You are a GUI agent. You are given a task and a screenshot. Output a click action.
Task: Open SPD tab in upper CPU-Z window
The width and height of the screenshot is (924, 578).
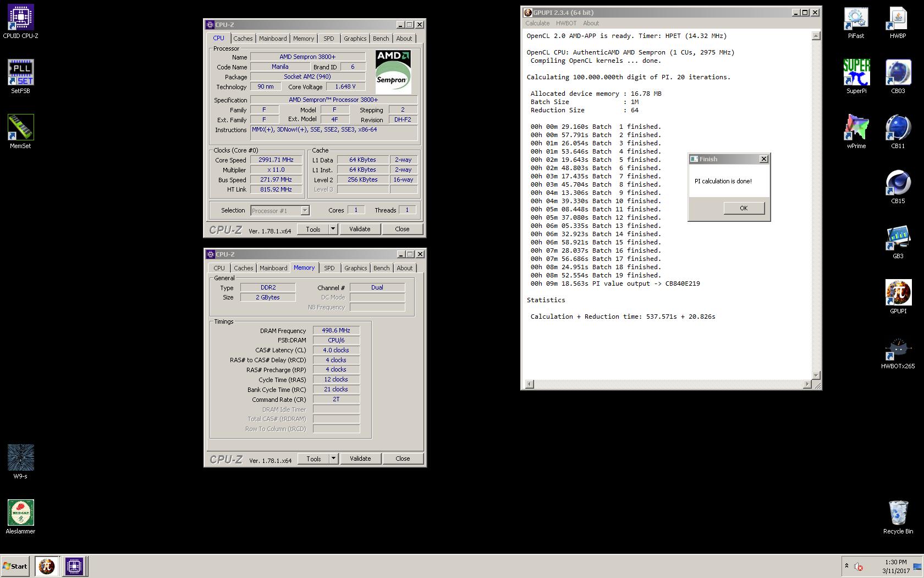pos(328,39)
